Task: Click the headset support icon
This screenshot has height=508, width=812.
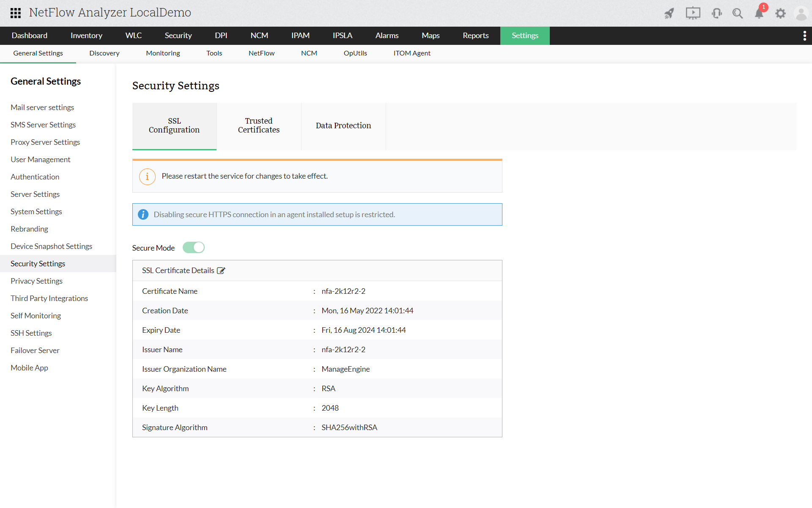Action: 716,14
